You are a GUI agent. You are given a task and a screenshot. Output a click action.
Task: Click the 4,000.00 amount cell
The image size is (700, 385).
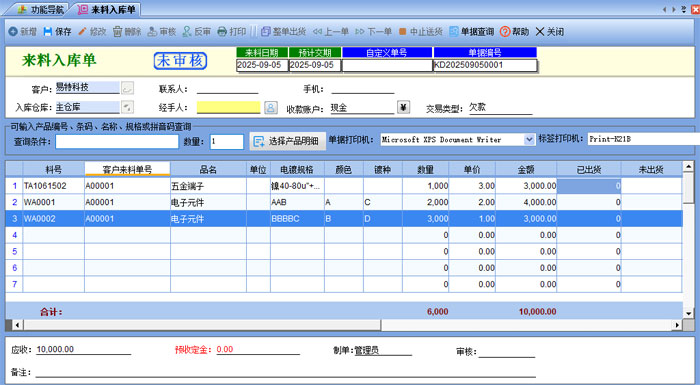(526, 202)
